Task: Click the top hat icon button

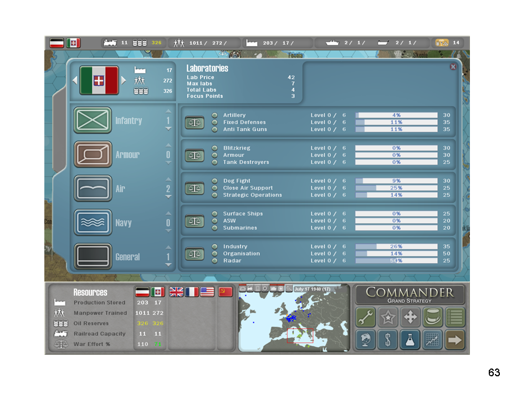Action: [x=432, y=317]
